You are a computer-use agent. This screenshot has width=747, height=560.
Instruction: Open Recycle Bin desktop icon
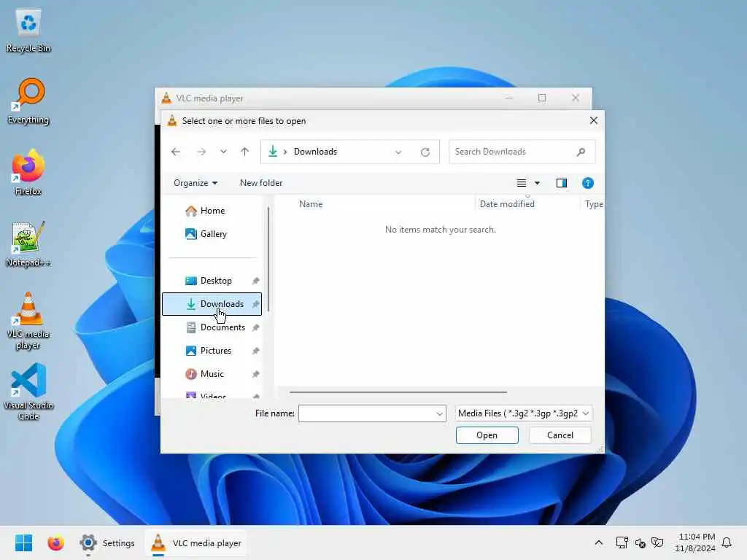pyautogui.click(x=28, y=31)
